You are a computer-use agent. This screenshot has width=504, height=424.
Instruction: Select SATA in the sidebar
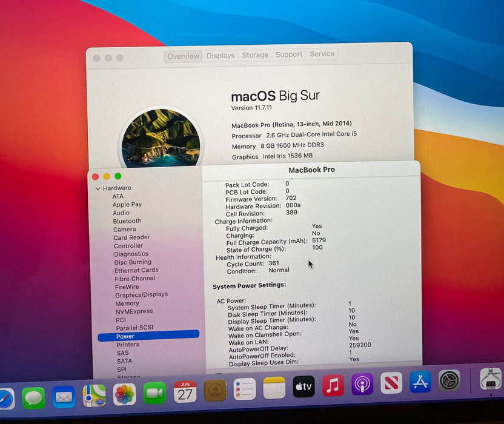124,361
